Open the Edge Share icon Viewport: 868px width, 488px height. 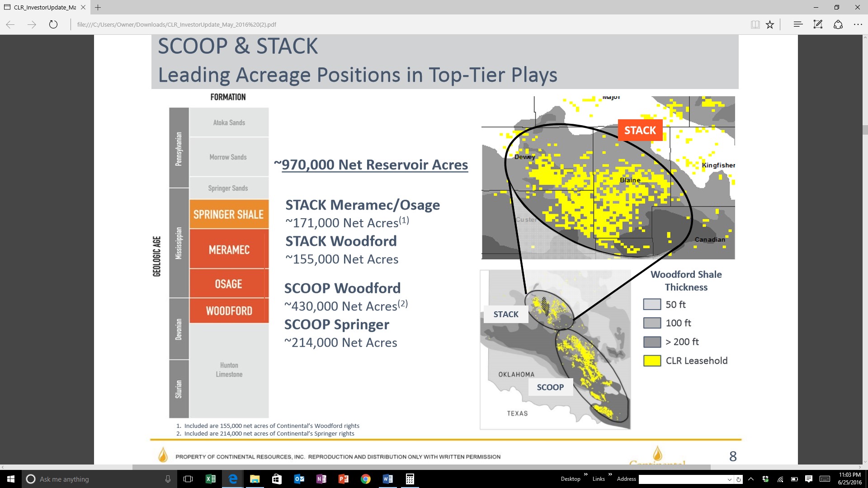point(838,24)
